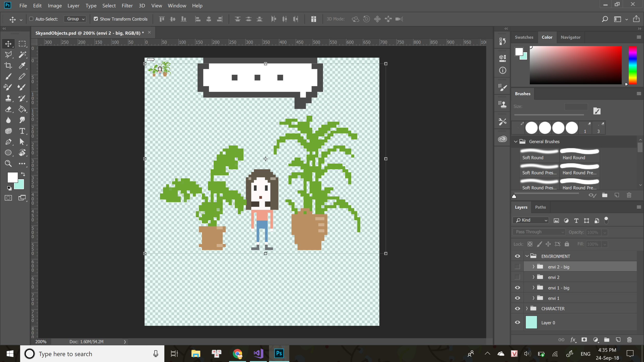644x362 pixels.
Task: Toggle the Auto-Select checkbox
Action: coord(31,19)
